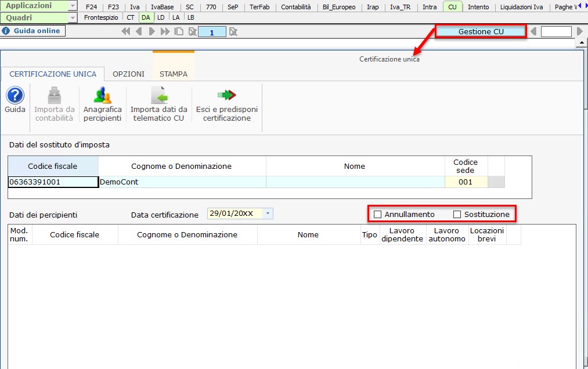Select the LB quadro tab
Image resolution: width=588 pixels, height=369 pixels.
(190, 17)
